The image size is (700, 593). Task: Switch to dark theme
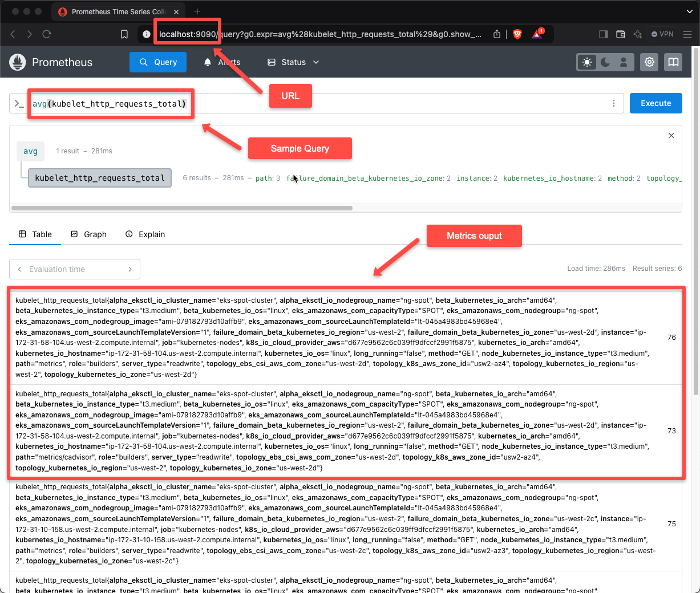click(x=605, y=62)
